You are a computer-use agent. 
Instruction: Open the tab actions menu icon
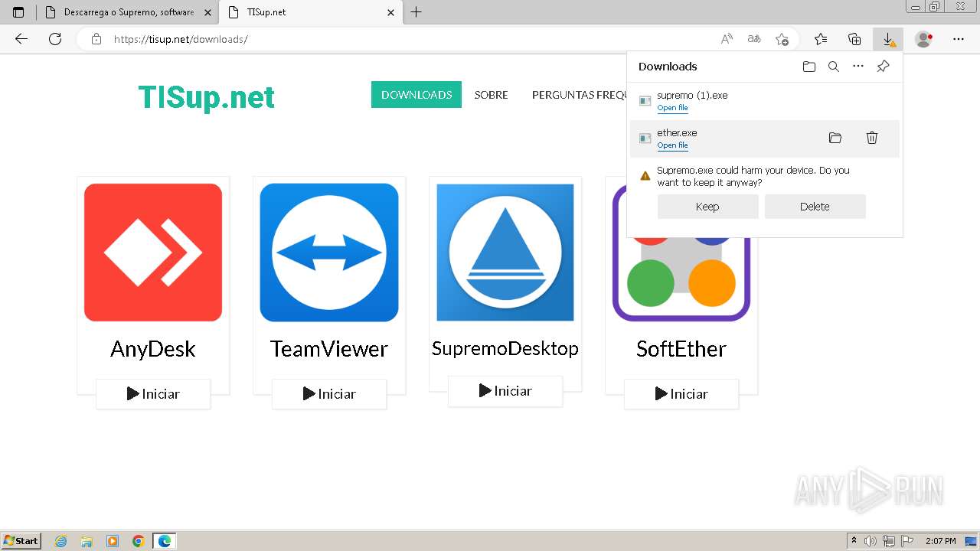18,12
